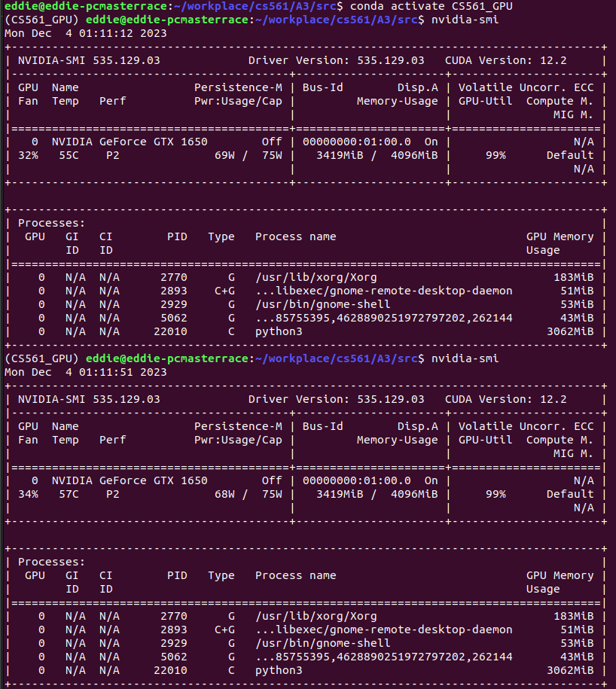Click 'Volatile Uncorr. ECC' header in the 01:11:51 output
Image resolution: width=616 pixels, height=689 pixels.
pyautogui.click(x=526, y=426)
